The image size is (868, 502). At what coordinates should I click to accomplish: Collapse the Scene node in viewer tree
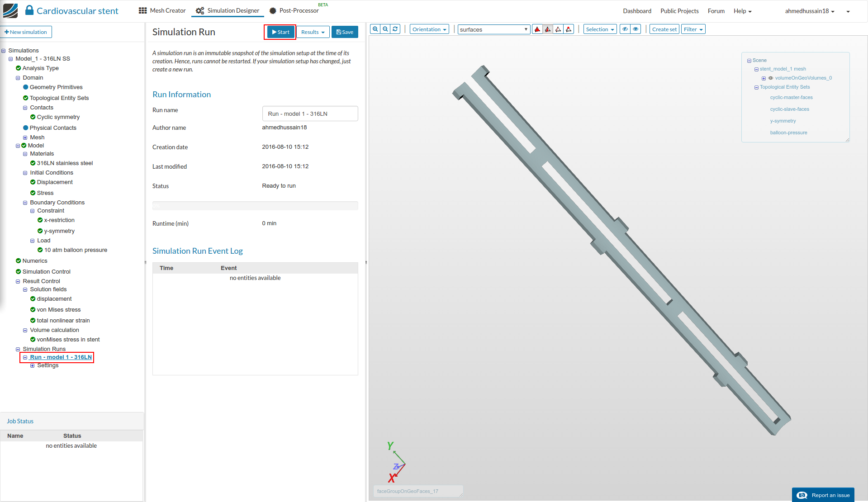pyautogui.click(x=749, y=61)
